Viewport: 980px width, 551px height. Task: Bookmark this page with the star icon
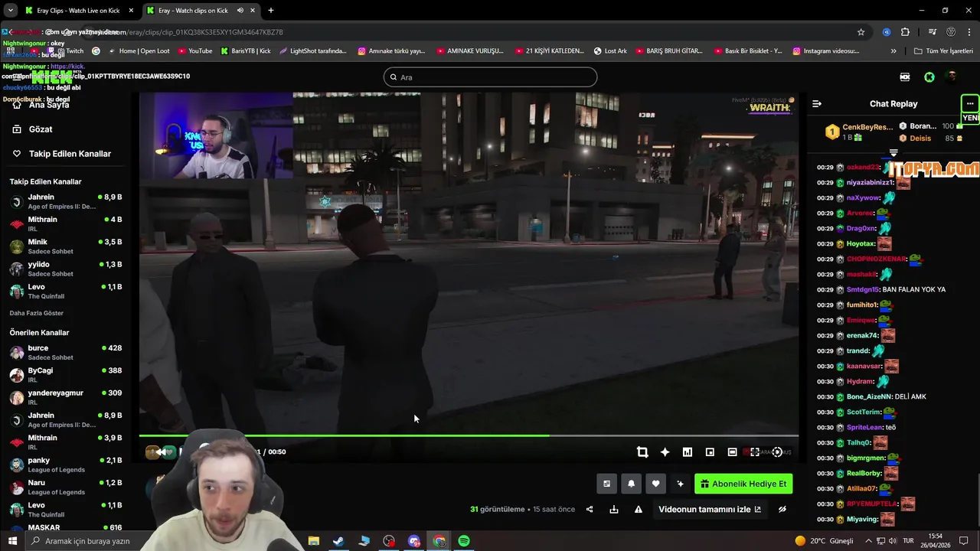click(x=861, y=32)
